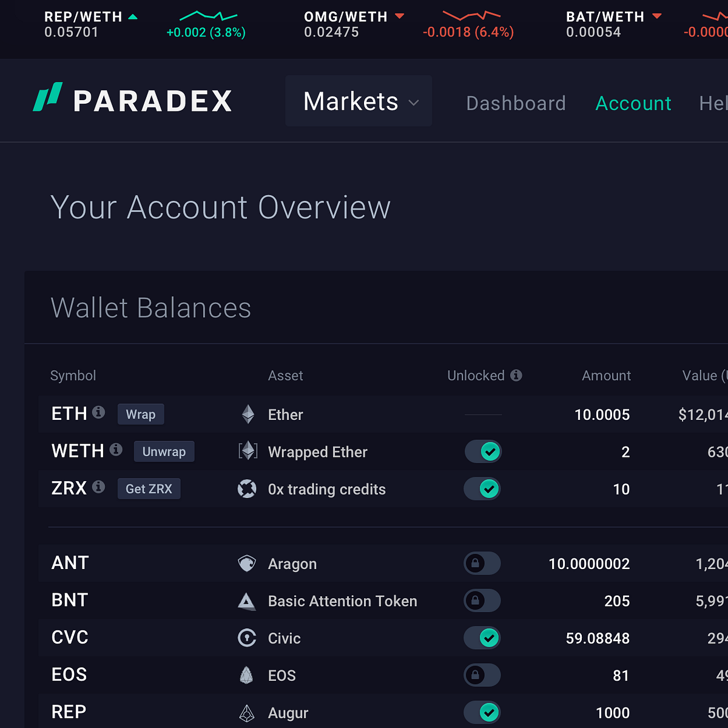Open the Dashboard page
Viewport: 728px width, 728px height.
[x=516, y=103]
